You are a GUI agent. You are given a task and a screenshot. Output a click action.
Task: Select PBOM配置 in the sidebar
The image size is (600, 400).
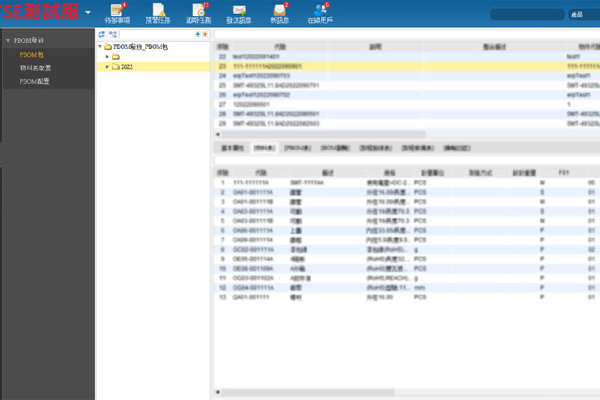(34, 81)
